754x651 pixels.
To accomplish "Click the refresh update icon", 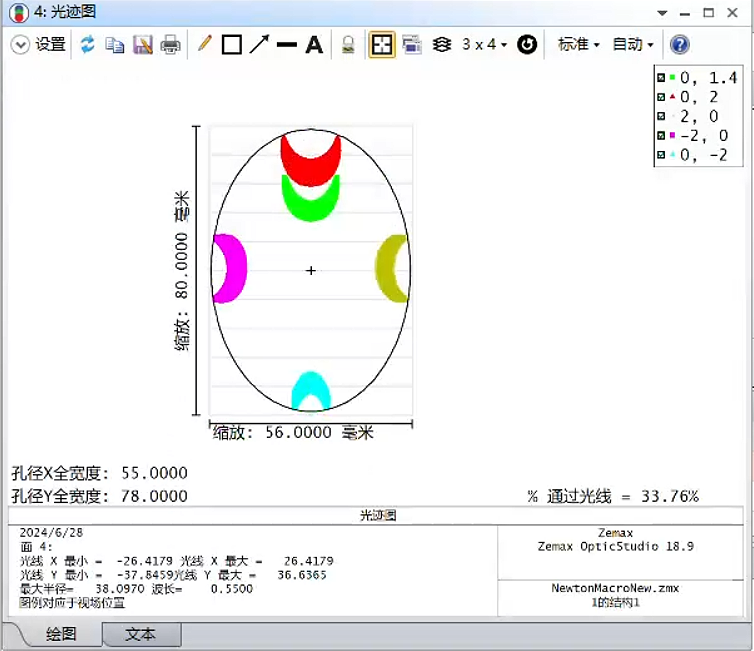I will point(88,45).
